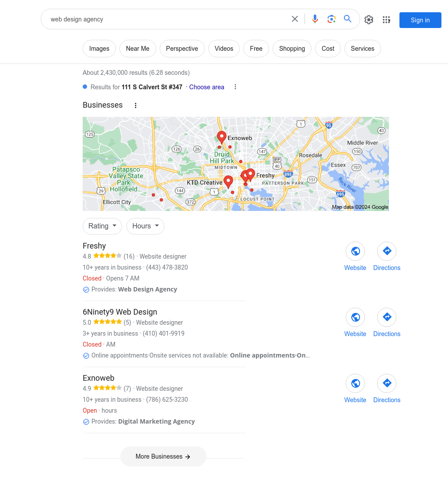Click More Businesses button
Screen dimensions: 448x477
(163, 456)
